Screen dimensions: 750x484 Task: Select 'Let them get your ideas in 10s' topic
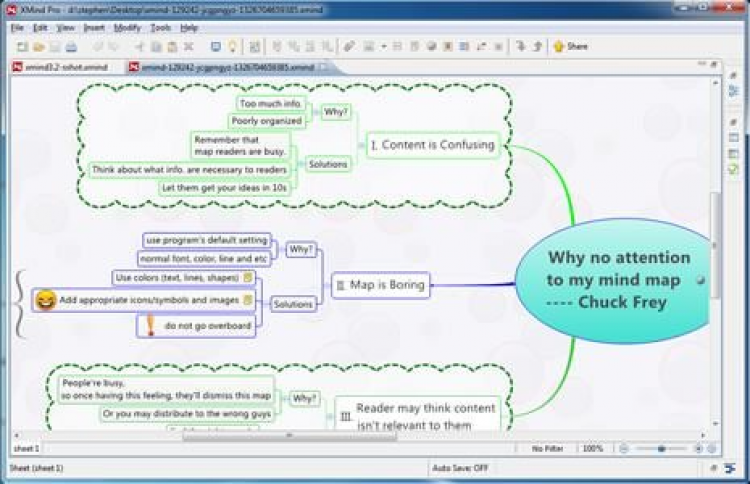(x=225, y=187)
